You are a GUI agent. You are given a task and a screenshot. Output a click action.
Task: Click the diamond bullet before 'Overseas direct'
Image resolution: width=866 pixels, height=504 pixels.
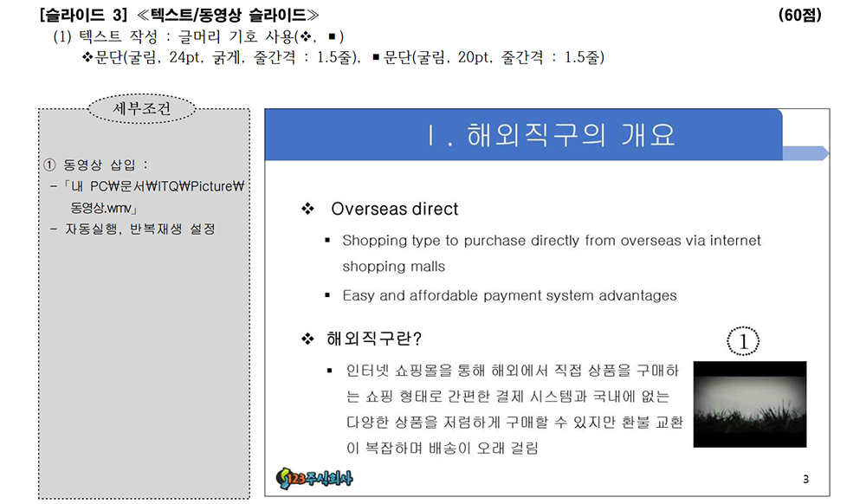(307, 209)
